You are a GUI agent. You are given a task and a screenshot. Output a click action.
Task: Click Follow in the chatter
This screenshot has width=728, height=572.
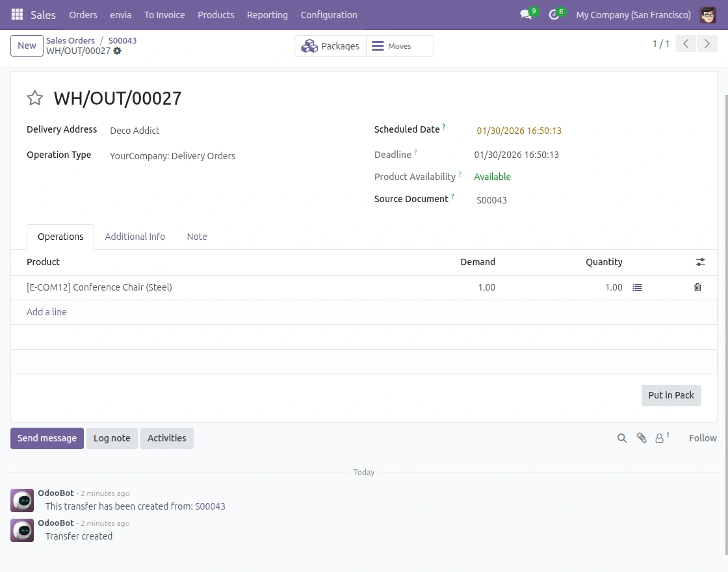click(x=703, y=438)
